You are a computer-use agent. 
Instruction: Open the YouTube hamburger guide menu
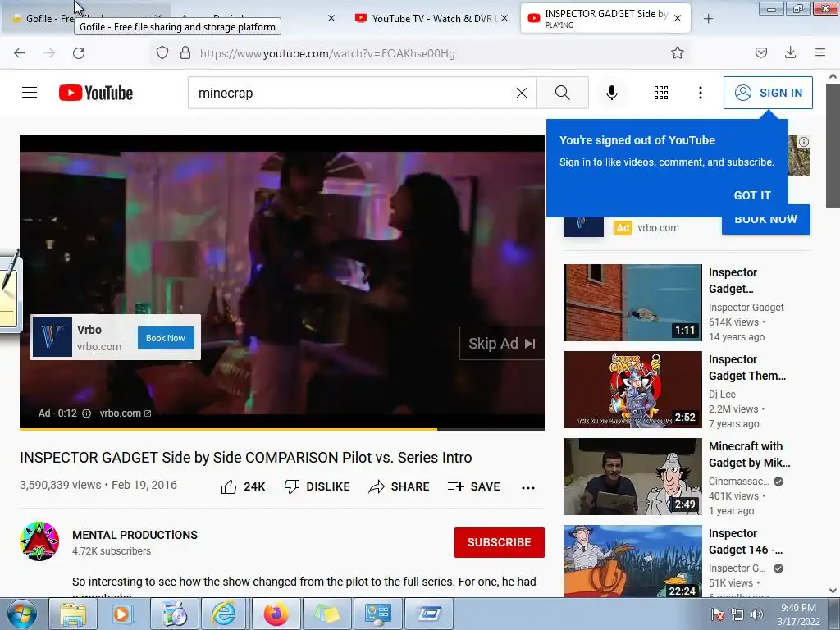(30, 93)
